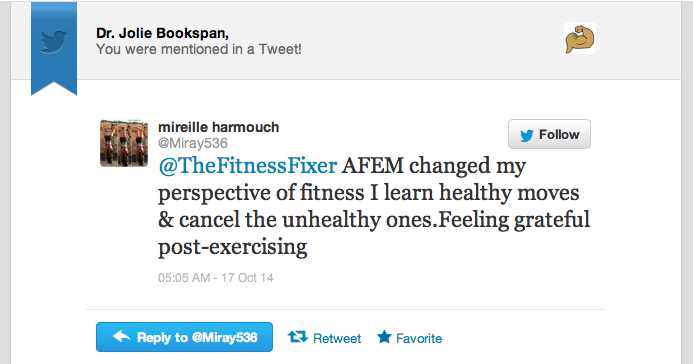Screen dimensions: 693x364
Task: Click the reply arrow icon
Action: 121,337
